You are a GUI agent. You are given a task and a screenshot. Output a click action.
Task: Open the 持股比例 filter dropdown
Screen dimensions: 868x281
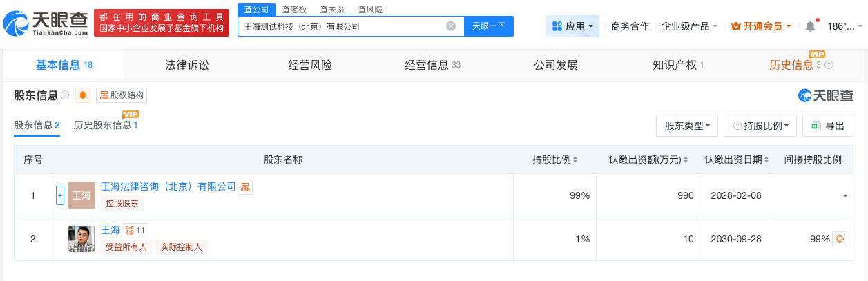760,126
